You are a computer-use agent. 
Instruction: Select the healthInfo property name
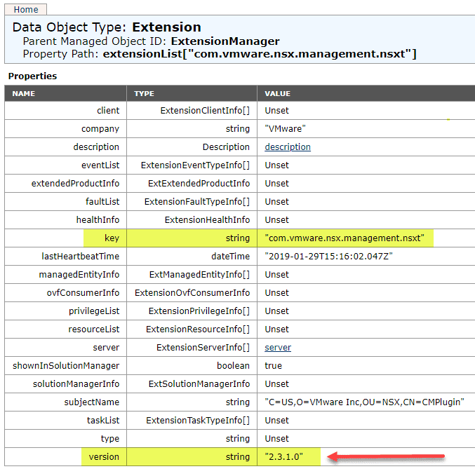pos(98,220)
